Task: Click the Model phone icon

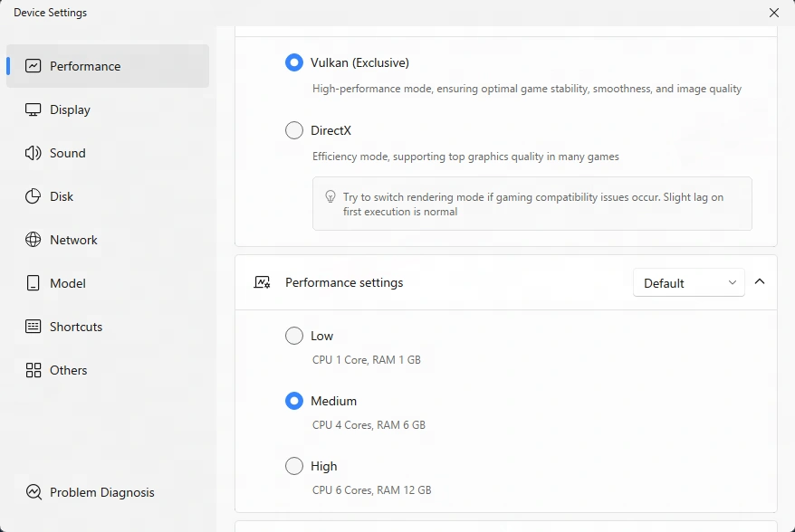Action: point(34,283)
